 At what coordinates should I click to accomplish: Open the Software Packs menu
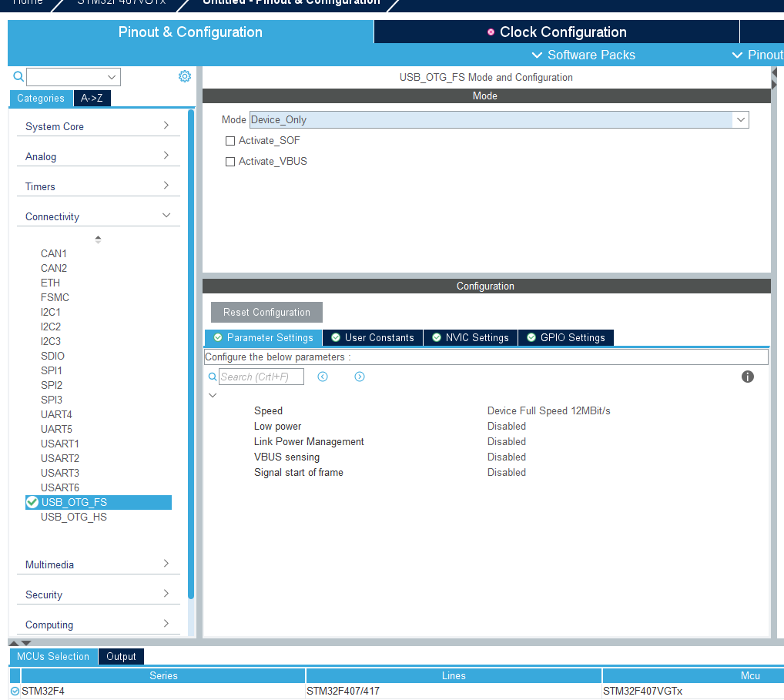click(x=584, y=55)
